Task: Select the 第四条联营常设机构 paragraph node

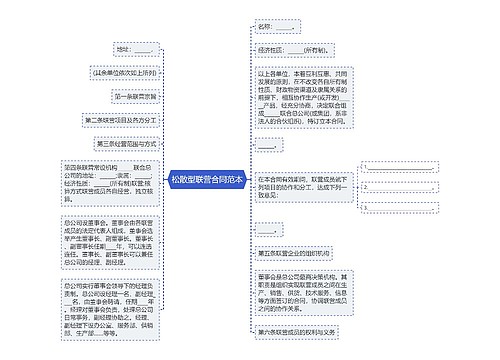Action: pyautogui.click(x=110, y=183)
